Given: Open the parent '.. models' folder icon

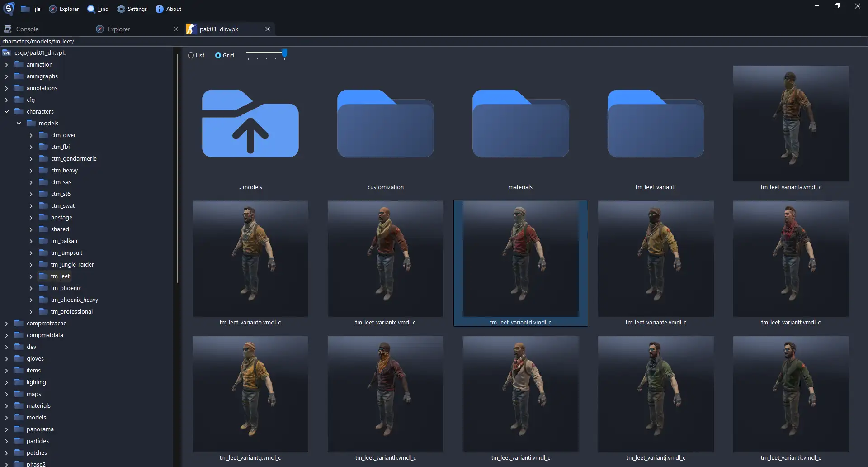Looking at the screenshot, I should click(x=250, y=124).
